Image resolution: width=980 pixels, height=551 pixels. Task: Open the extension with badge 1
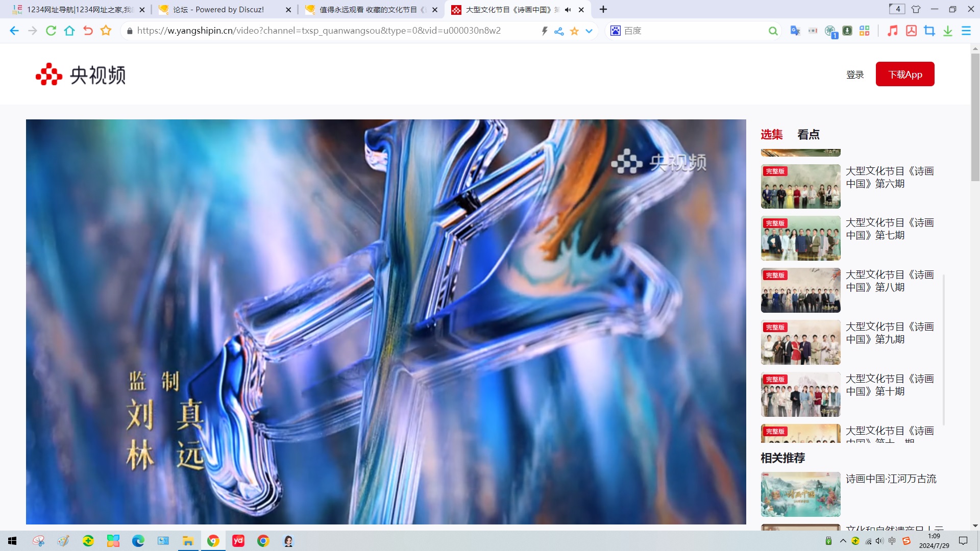point(831,32)
